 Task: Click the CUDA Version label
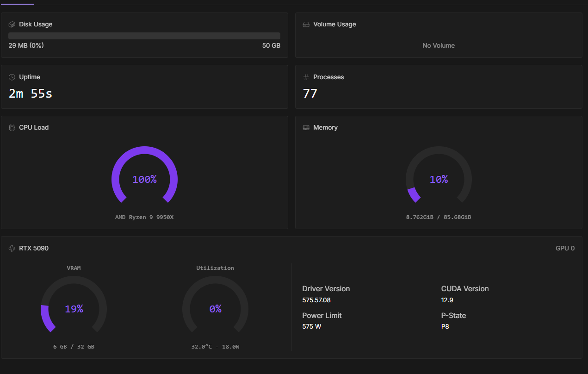click(x=465, y=289)
